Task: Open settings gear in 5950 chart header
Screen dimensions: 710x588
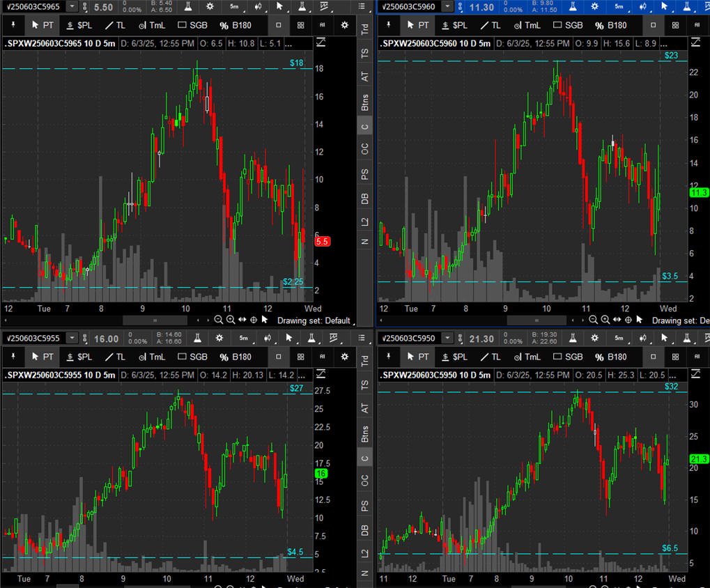Action: pyautogui.click(x=595, y=338)
